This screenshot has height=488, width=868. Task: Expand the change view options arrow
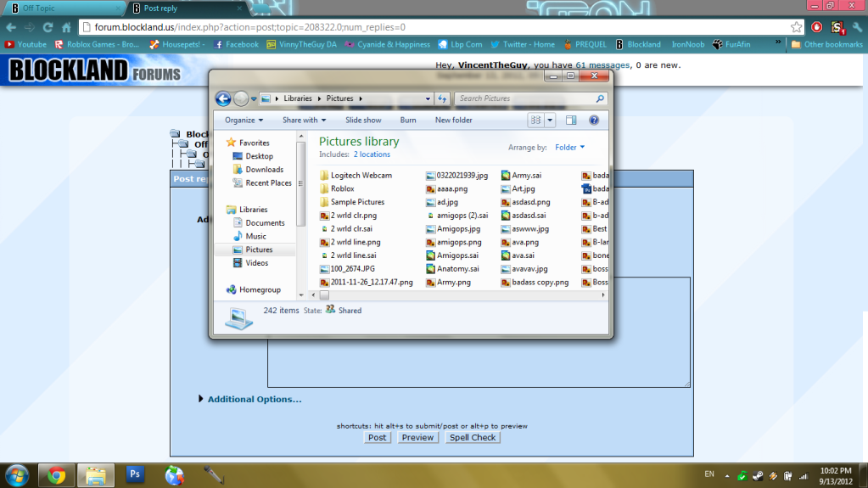[x=550, y=121]
